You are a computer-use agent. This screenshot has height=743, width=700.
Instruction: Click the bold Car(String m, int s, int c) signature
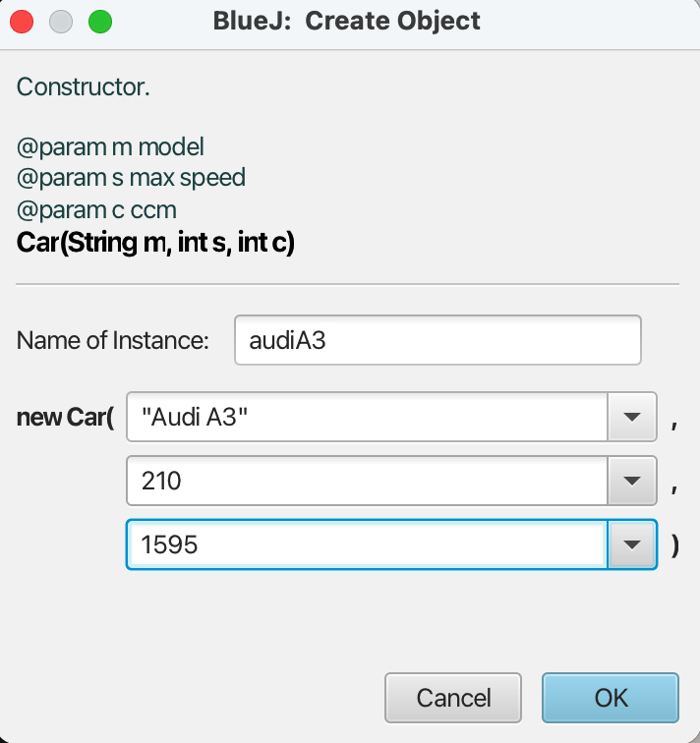coord(156,241)
